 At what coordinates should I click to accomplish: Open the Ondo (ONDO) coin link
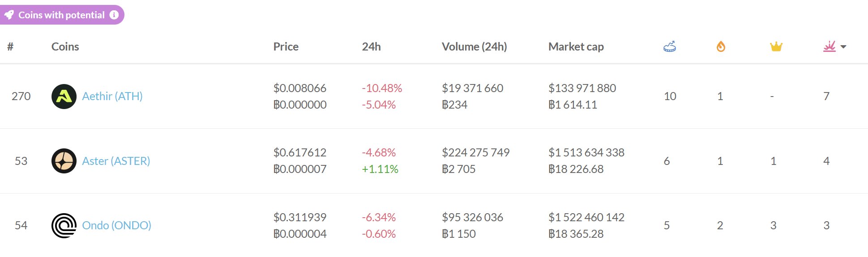[116, 225]
